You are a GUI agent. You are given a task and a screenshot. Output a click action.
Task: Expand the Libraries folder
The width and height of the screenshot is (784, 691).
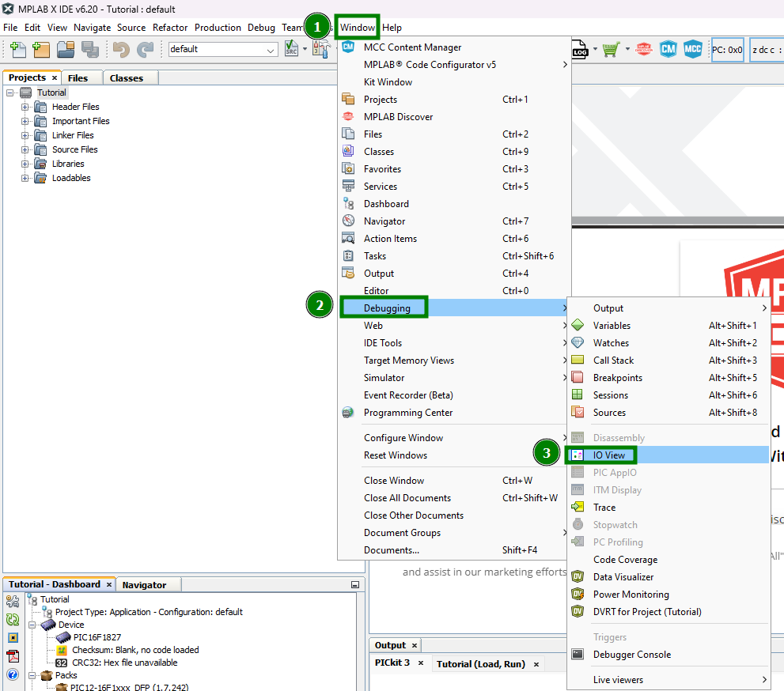point(25,164)
